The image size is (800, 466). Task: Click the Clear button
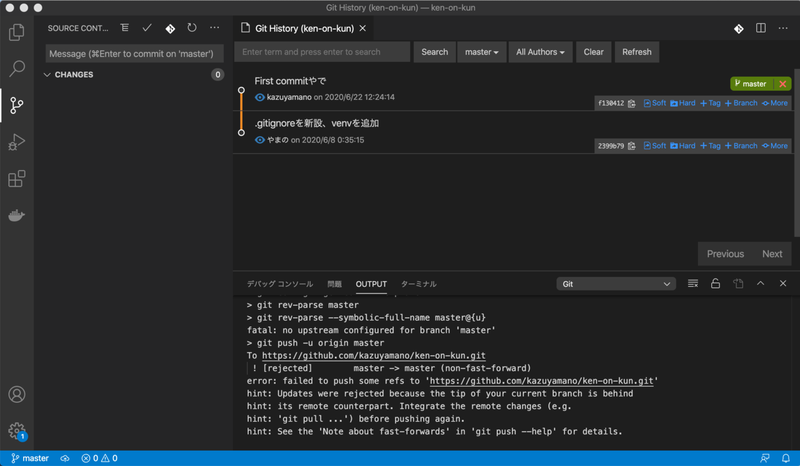pos(593,52)
